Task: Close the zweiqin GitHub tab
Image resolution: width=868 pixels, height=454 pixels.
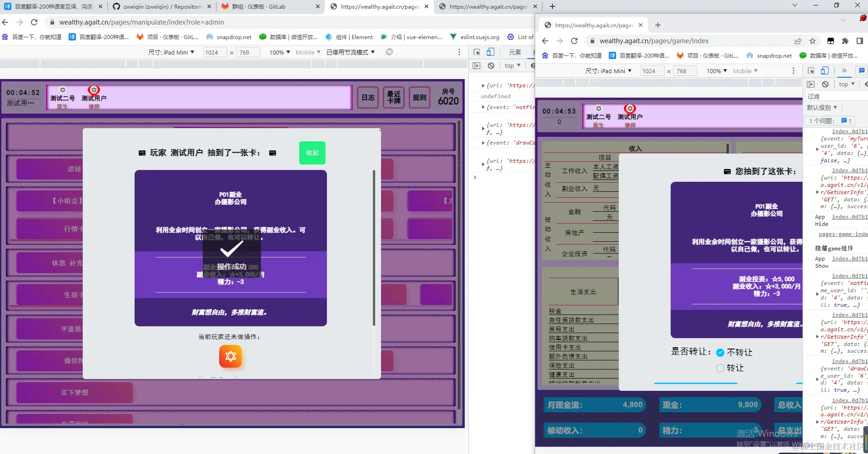Action: point(209,6)
